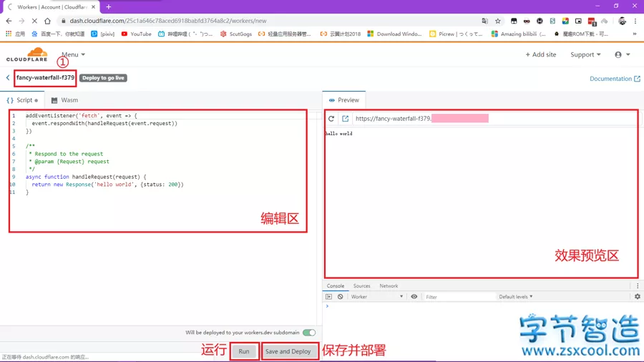Open the Worker context dropdown in console

(x=376, y=296)
